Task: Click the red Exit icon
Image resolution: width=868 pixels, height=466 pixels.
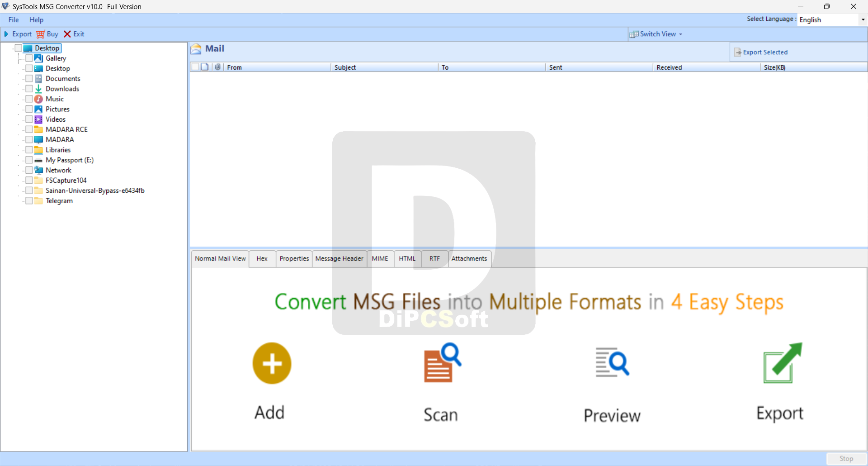Action: (67, 34)
